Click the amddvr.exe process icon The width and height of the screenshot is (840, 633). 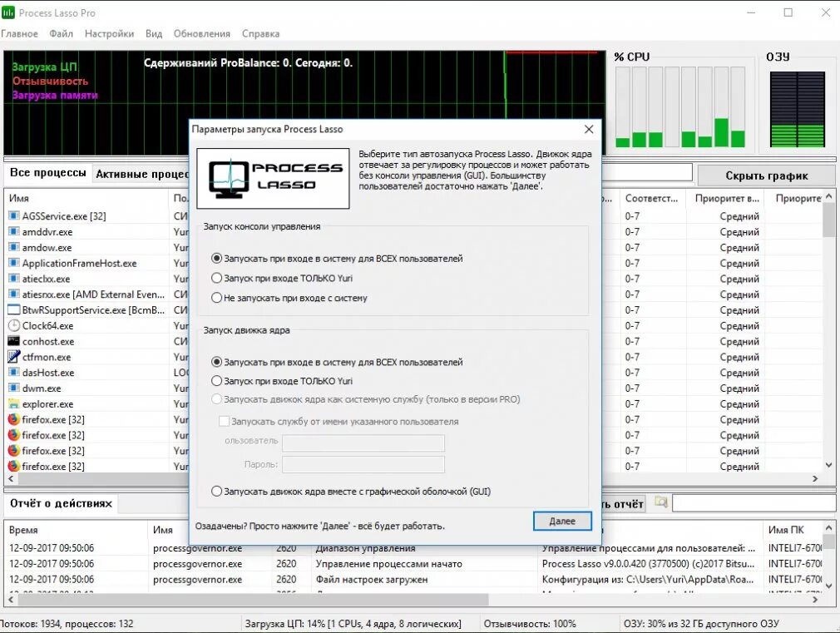tap(13, 231)
